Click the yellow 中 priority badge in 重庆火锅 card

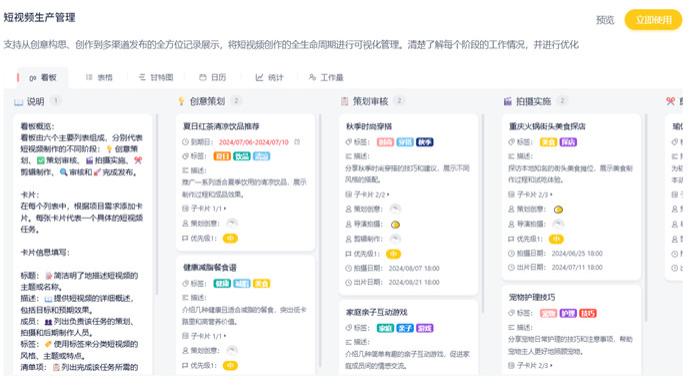click(x=556, y=239)
